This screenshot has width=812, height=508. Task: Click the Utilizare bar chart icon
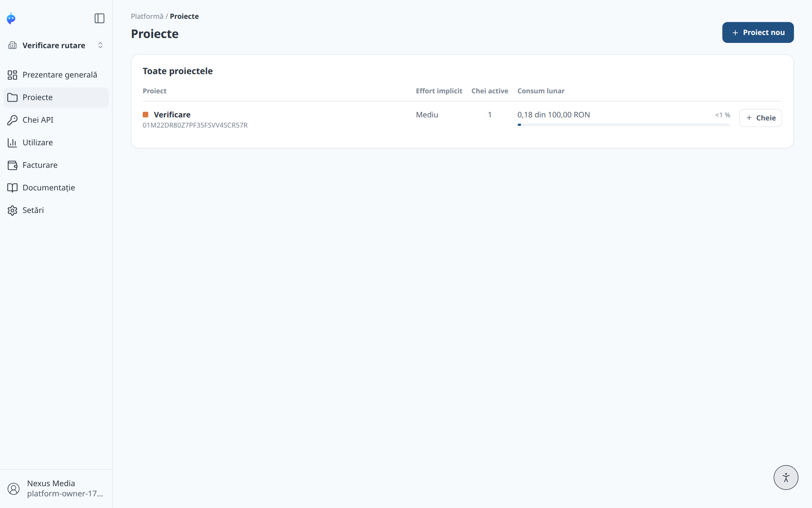click(12, 143)
